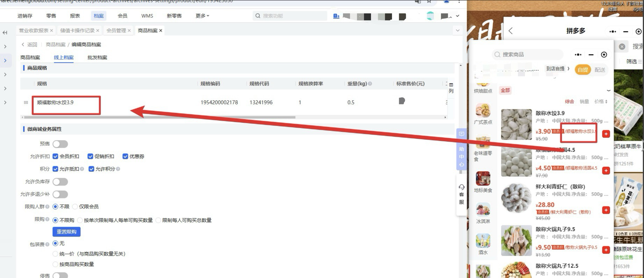Expand the fifth sidebar chevron item
The image size is (644, 278).
5,102
